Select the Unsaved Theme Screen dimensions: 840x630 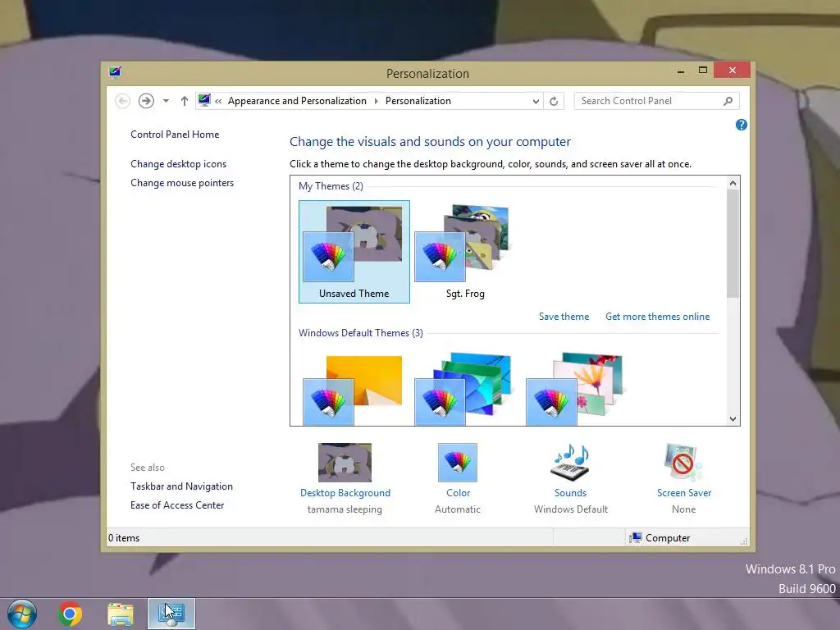click(354, 252)
